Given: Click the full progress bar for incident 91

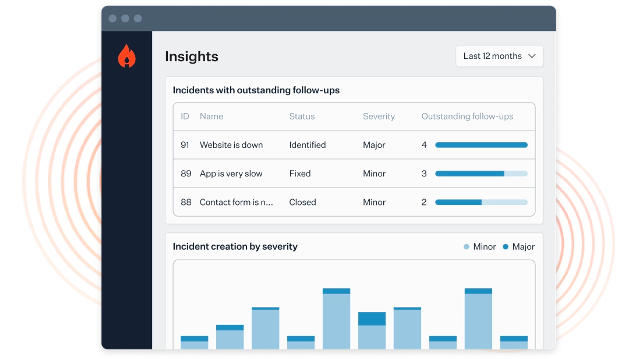Looking at the screenshot, I should (481, 145).
